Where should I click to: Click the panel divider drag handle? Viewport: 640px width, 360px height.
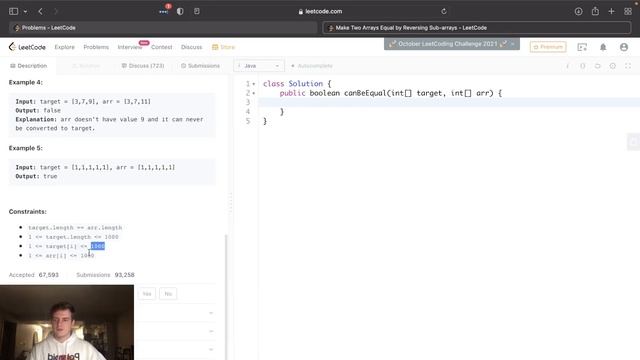[231, 203]
